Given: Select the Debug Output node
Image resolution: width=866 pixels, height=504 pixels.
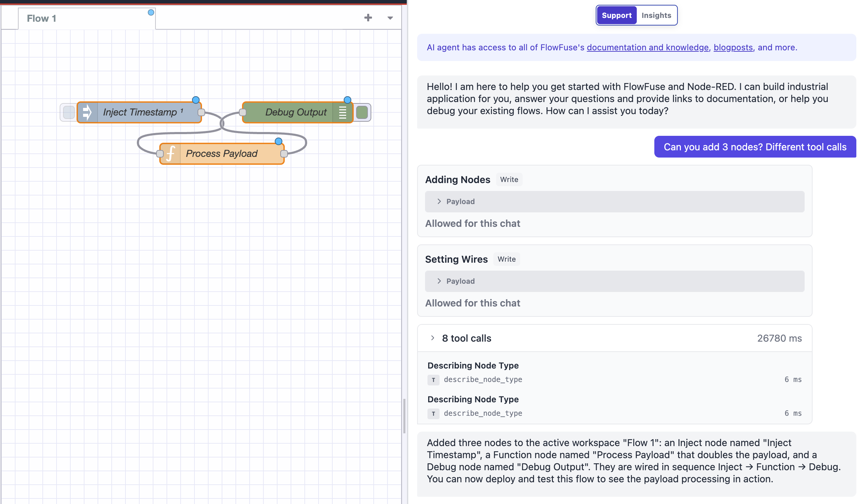Looking at the screenshot, I should pyautogui.click(x=298, y=112).
